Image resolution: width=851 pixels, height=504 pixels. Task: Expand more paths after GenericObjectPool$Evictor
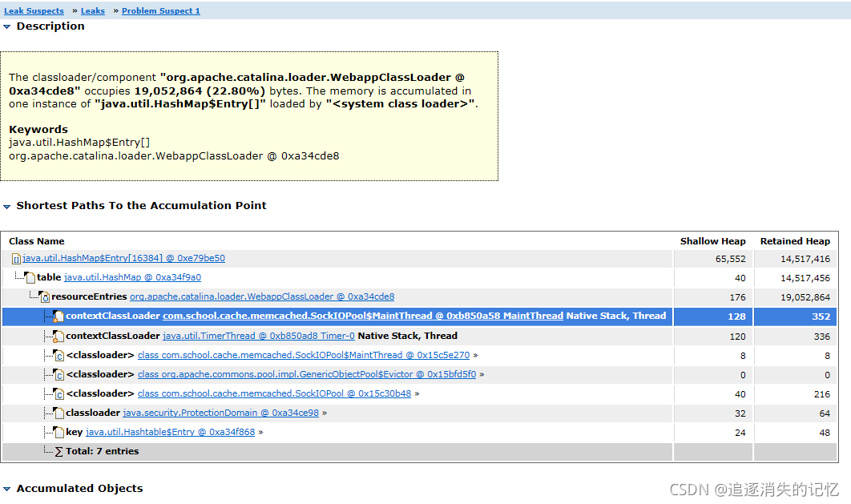coord(482,375)
